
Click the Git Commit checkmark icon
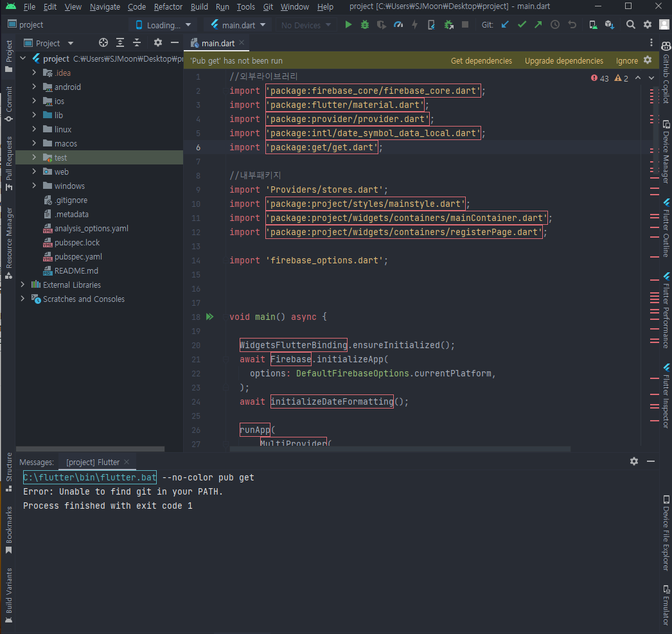[522, 25]
